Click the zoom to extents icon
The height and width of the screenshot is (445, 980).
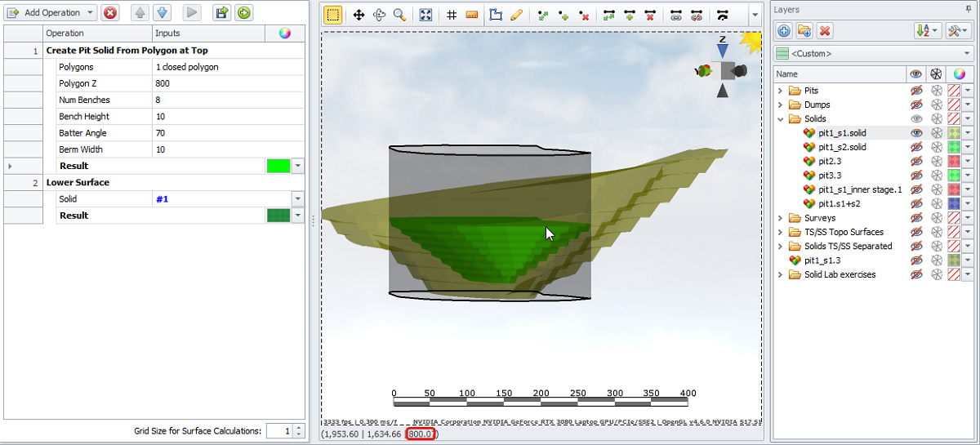tap(425, 15)
